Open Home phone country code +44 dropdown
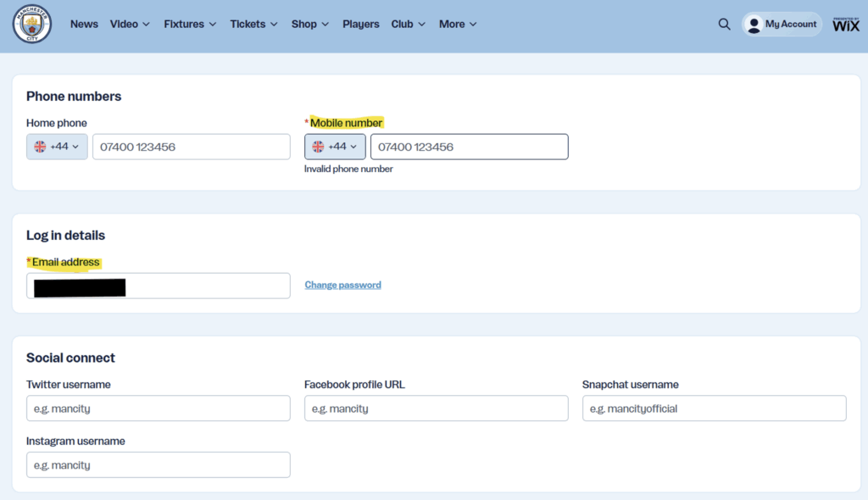Viewport: 868px width, 500px height. click(57, 147)
